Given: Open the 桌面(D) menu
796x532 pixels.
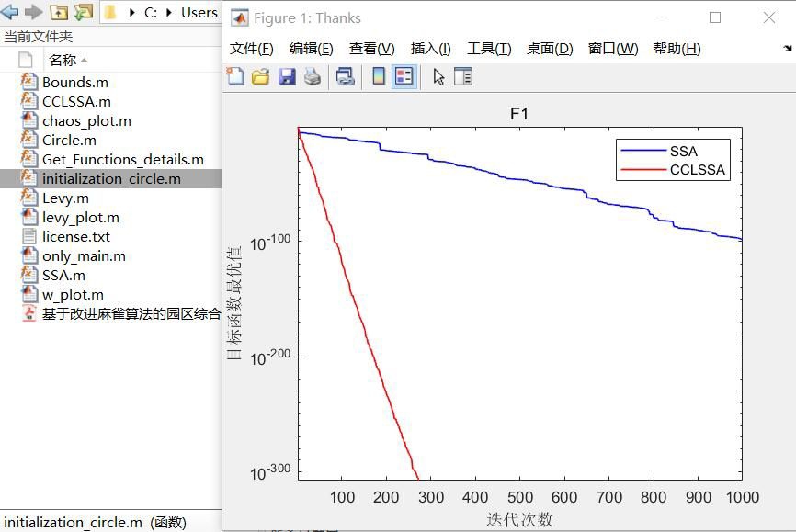Looking at the screenshot, I should 550,49.
